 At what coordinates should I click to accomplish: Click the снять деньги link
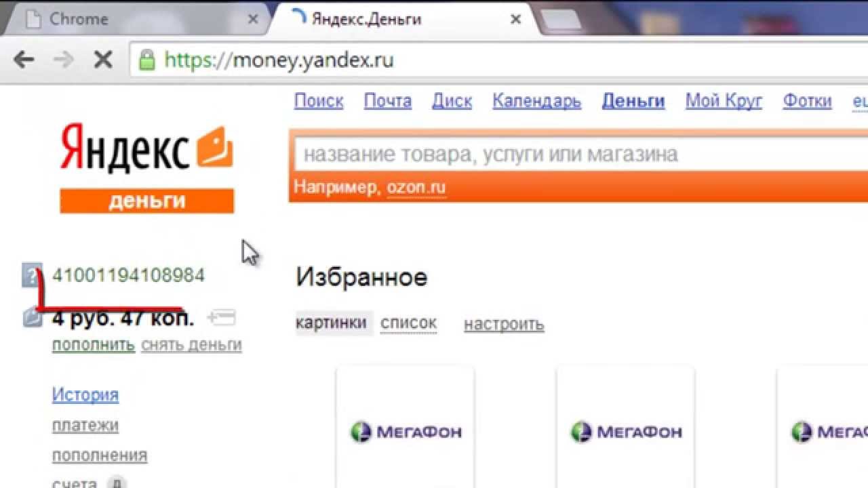(x=191, y=345)
